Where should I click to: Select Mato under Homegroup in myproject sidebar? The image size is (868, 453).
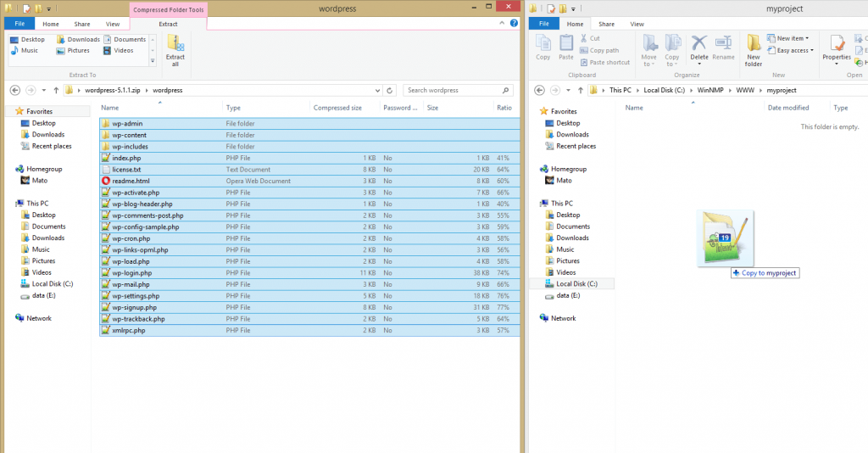coord(559,181)
